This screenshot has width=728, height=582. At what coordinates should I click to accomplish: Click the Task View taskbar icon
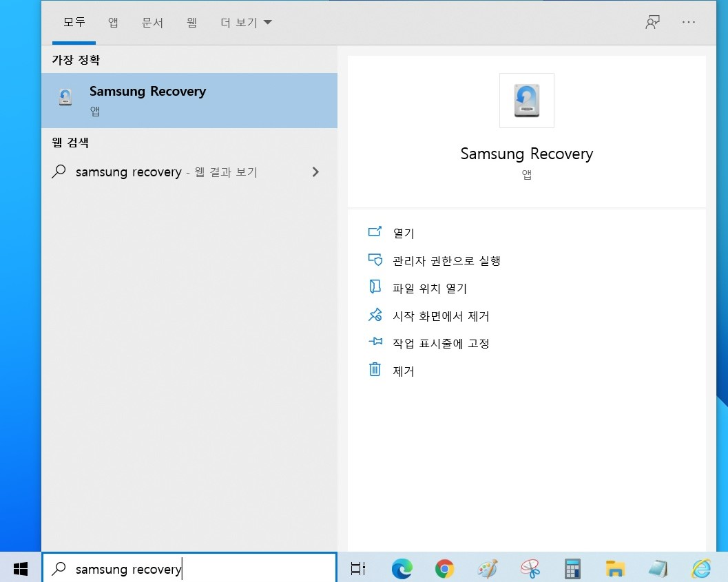pos(357,568)
